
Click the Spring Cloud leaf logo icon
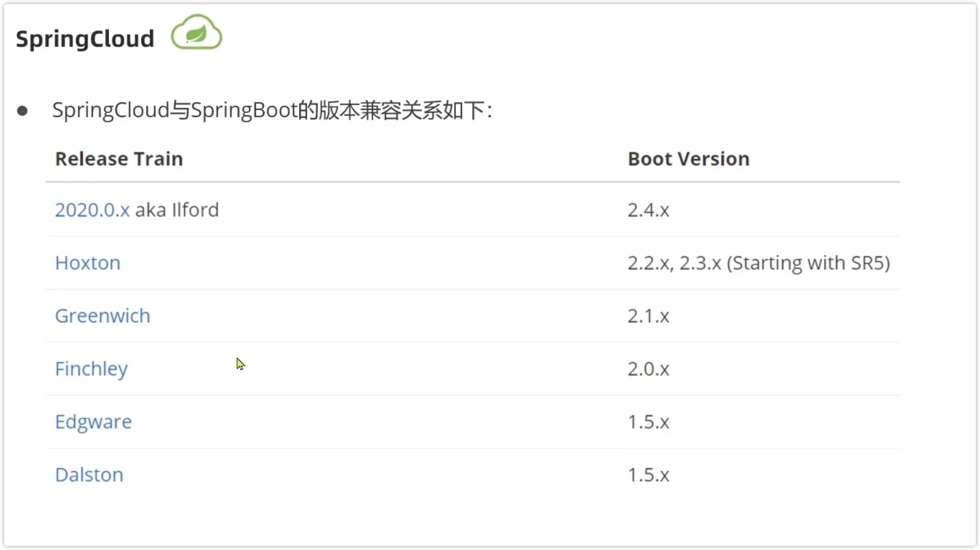pos(196,32)
